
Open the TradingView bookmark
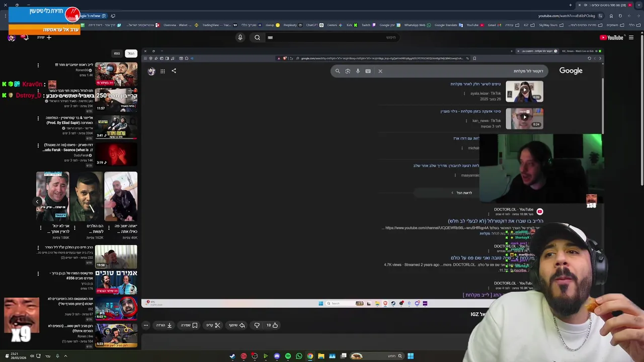[x=219, y=25]
